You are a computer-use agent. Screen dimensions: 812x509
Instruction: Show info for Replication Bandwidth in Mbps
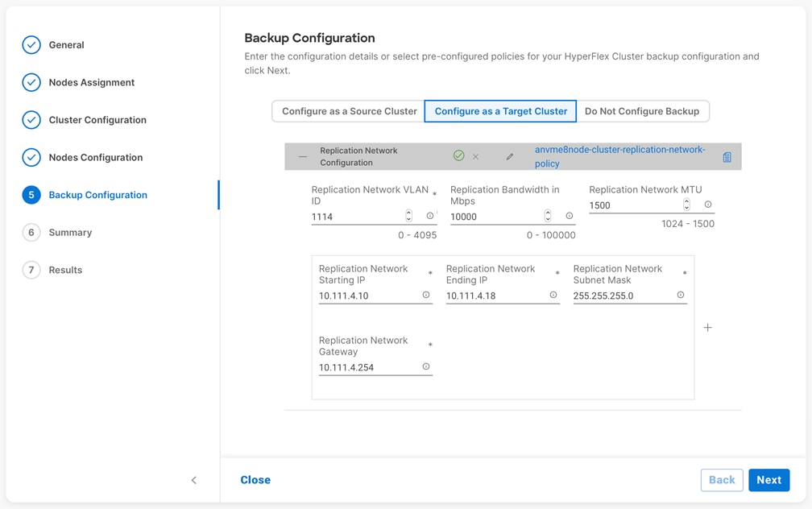(x=569, y=216)
